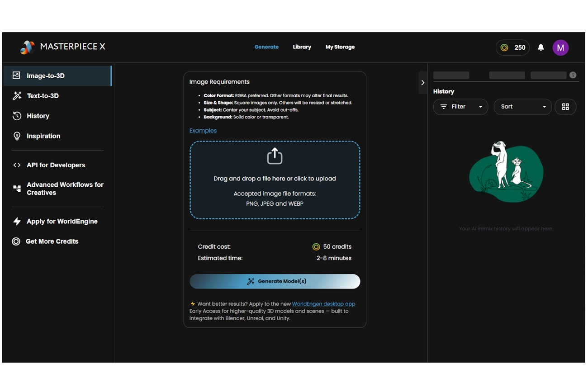Switch history to grid view
This screenshot has width=588, height=392.
(565, 107)
